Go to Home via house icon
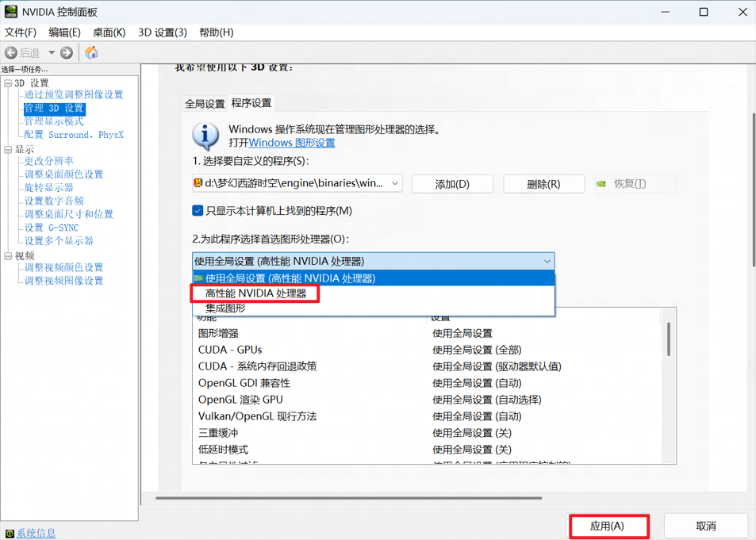Viewport: 756px width, 540px height. click(91, 52)
